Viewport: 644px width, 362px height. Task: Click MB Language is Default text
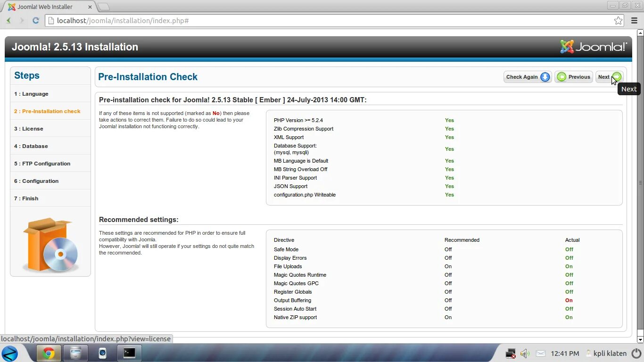click(301, 161)
